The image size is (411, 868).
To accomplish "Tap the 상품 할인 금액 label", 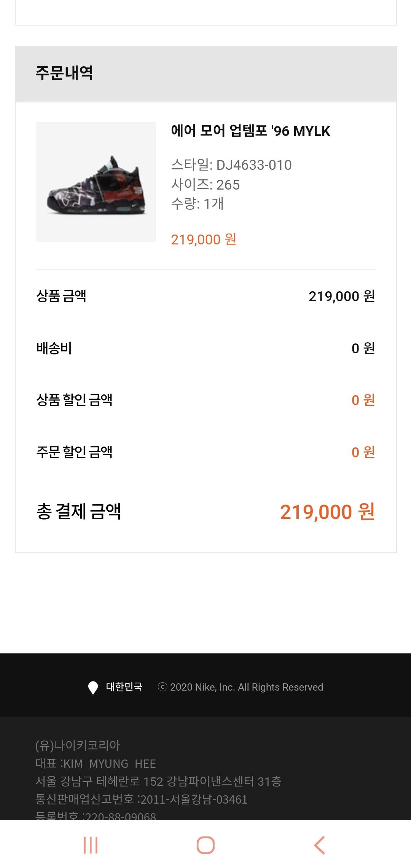I will pos(74,400).
